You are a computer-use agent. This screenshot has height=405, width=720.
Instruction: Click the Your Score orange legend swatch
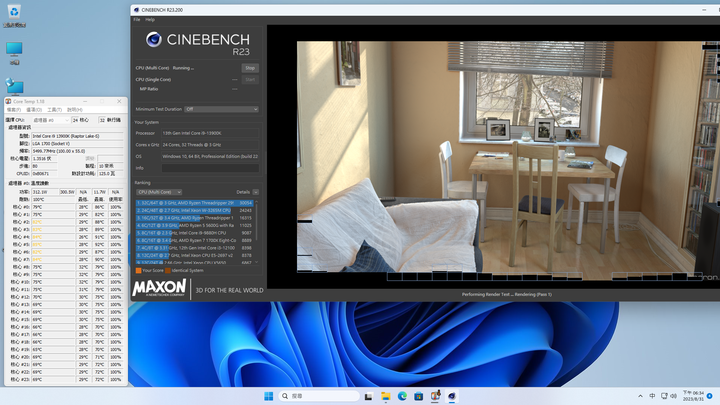[x=138, y=270]
